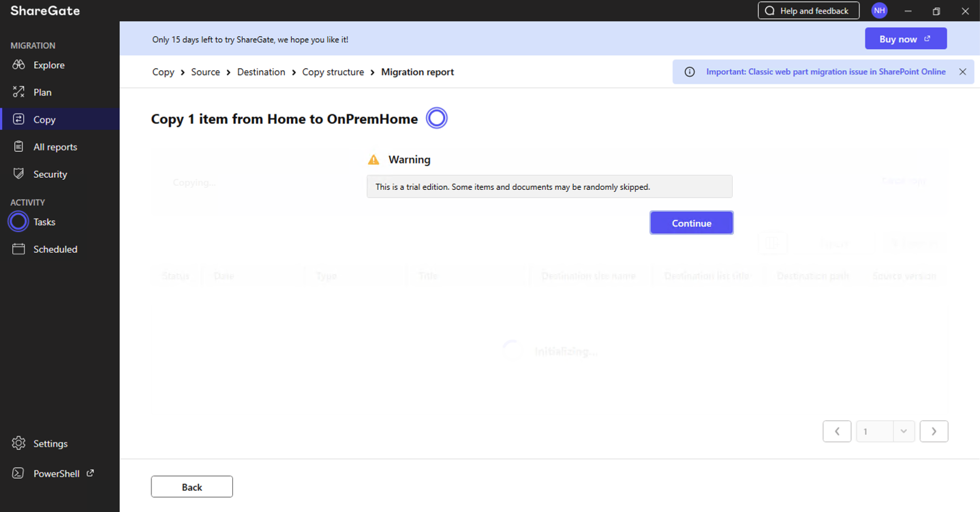Click the info icon in the notice banner
This screenshot has width=980, height=512.
[690, 72]
